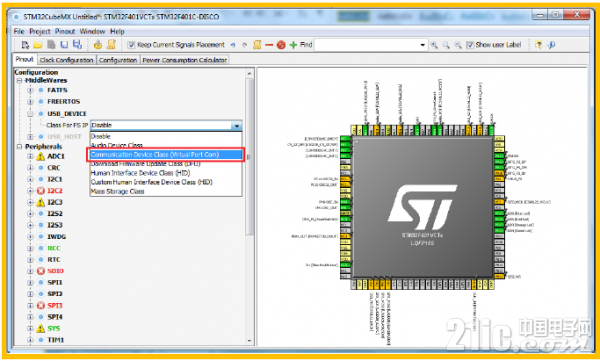Click the red circular reset icon
This screenshot has height=361, width=600.
281,45
